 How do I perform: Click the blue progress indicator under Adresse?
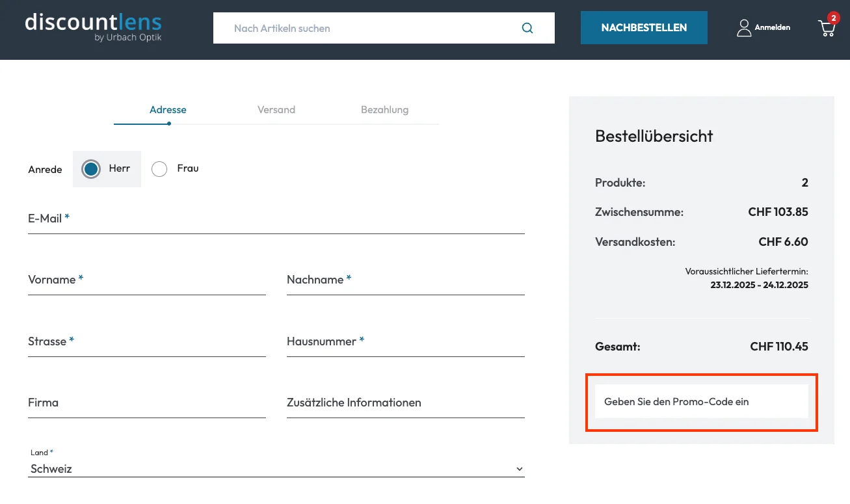click(x=169, y=122)
